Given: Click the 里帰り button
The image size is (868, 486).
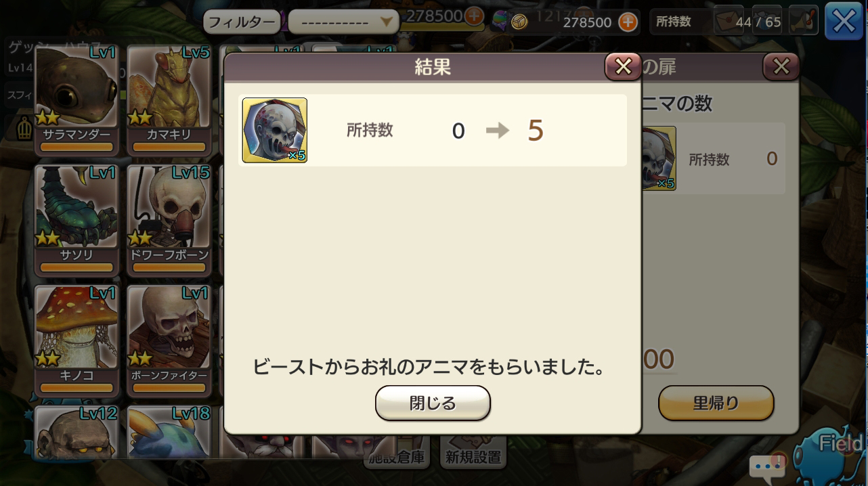Looking at the screenshot, I should tap(716, 403).
